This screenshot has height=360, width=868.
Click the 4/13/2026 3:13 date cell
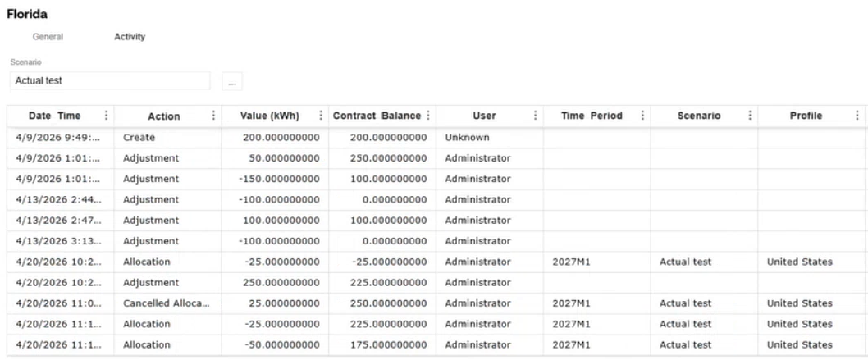(61, 241)
